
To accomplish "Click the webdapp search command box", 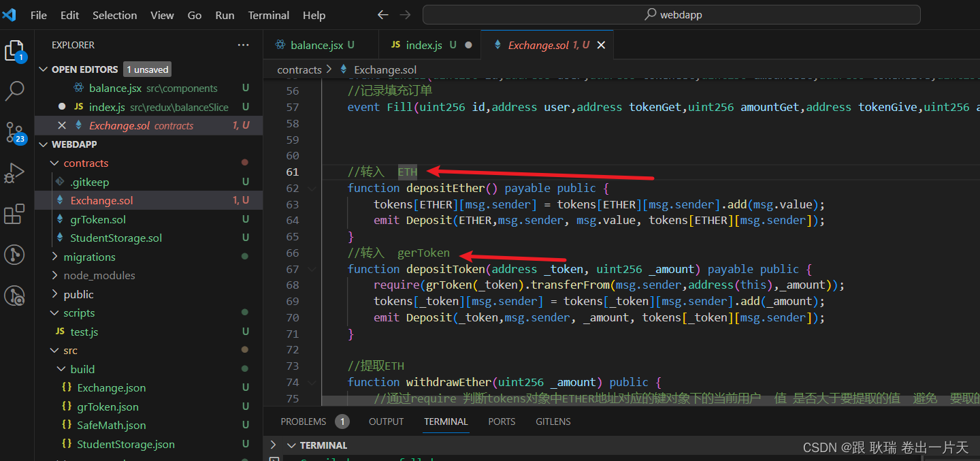I will coord(671,14).
